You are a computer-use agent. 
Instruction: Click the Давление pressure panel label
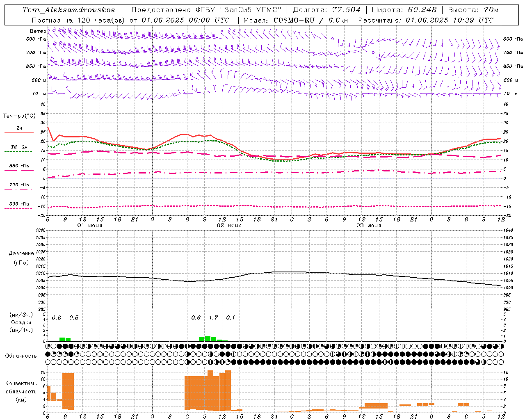click(21, 253)
